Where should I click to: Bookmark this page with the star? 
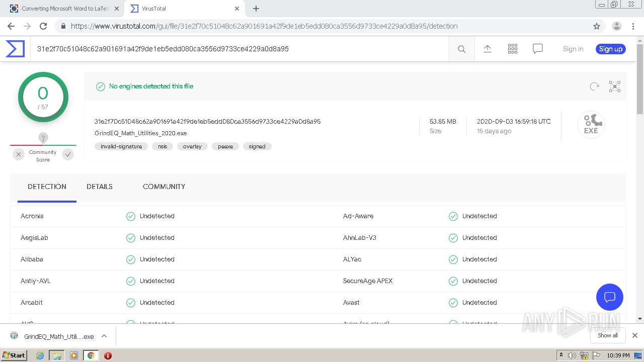(x=597, y=26)
